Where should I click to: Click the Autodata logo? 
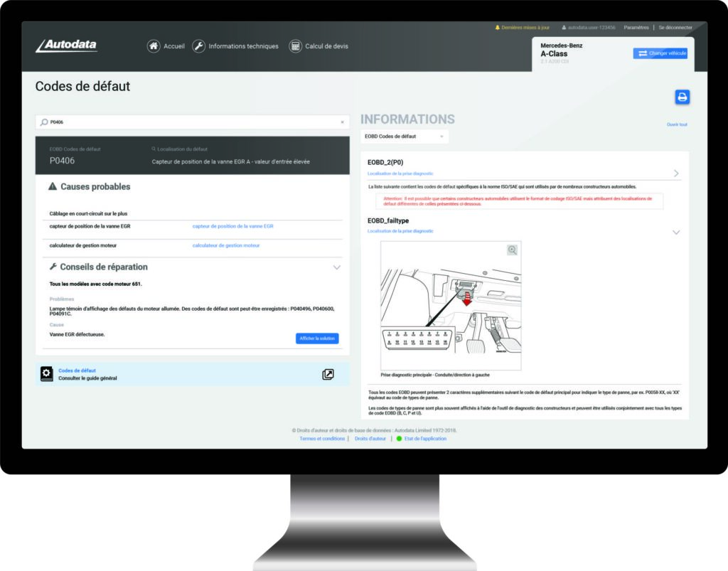pyautogui.click(x=66, y=45)
